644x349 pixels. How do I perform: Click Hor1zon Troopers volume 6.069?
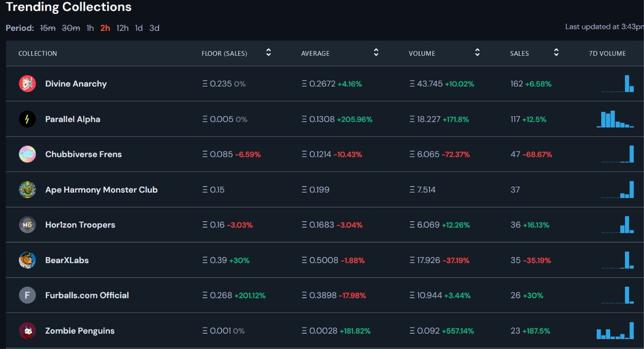(x=425, y=225)
